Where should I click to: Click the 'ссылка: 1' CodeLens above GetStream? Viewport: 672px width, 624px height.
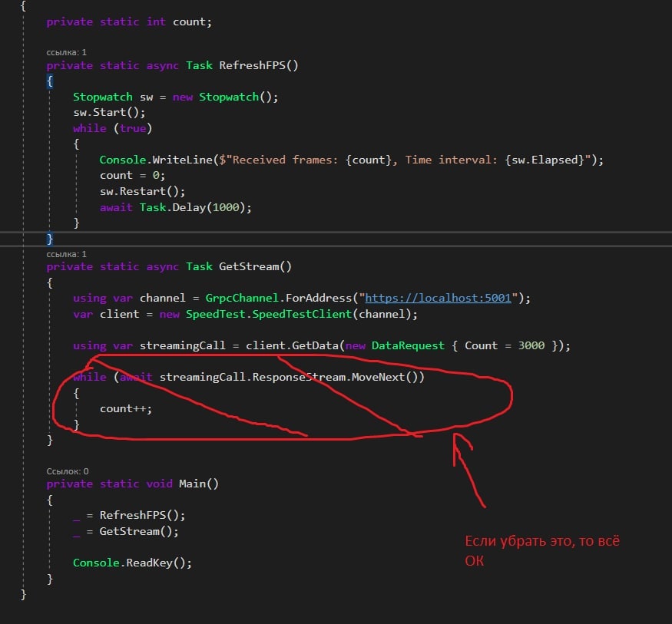click(x=66, y=254)
